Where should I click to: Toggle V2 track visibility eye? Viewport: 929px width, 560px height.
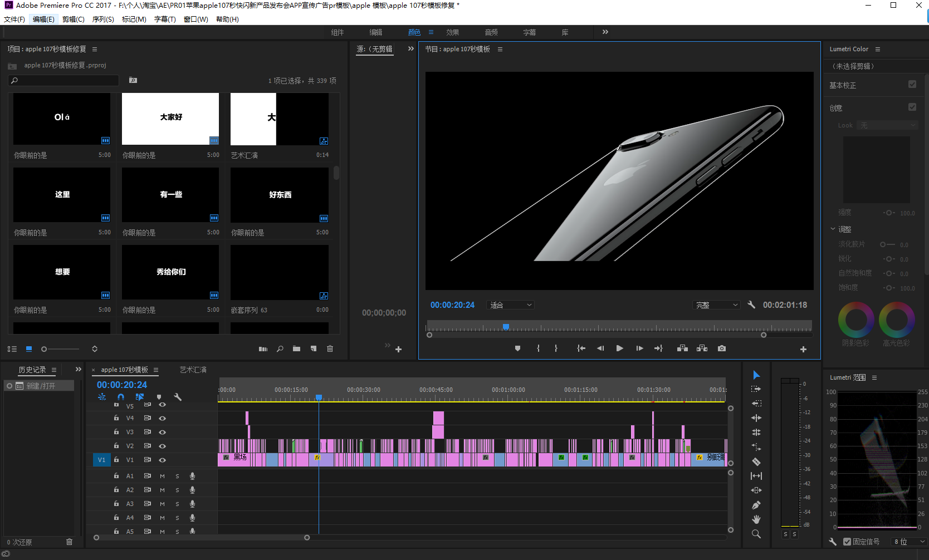point(163,446)
